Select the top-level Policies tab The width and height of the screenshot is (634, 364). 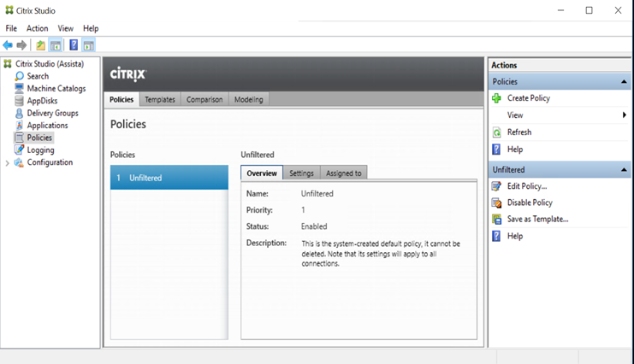121,99
